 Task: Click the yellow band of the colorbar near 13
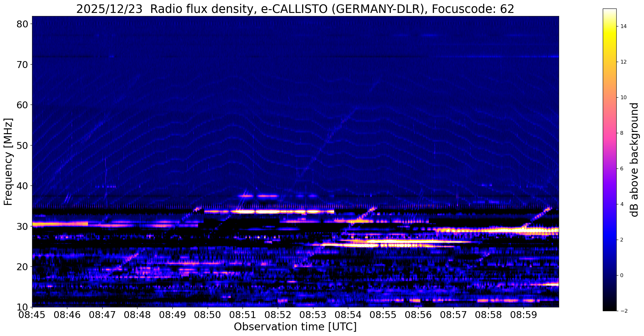tap(609, 44)
